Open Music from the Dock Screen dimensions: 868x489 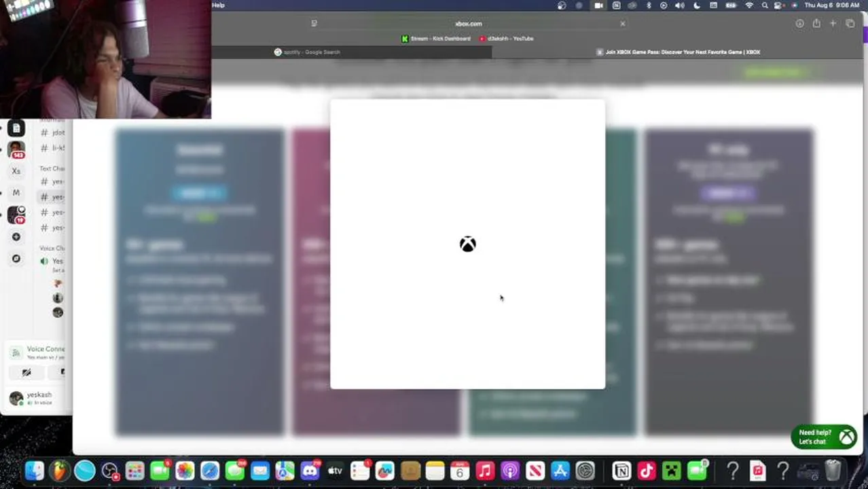(485, 471)
